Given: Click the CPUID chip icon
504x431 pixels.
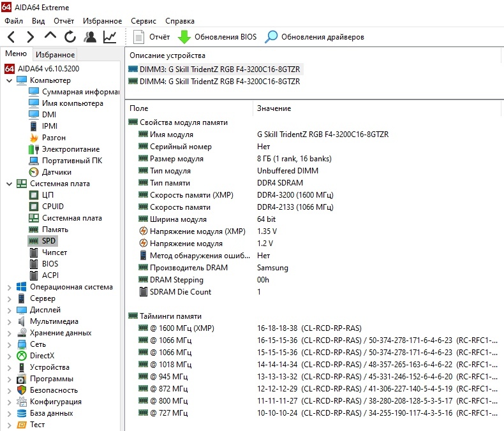Looking at the screenshot, I should 34,207.
